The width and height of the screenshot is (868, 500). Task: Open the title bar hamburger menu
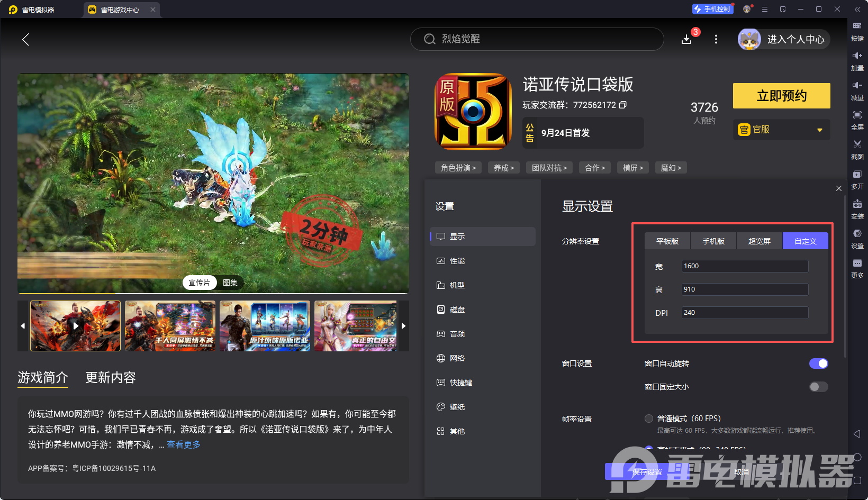[x=765, y=9]
